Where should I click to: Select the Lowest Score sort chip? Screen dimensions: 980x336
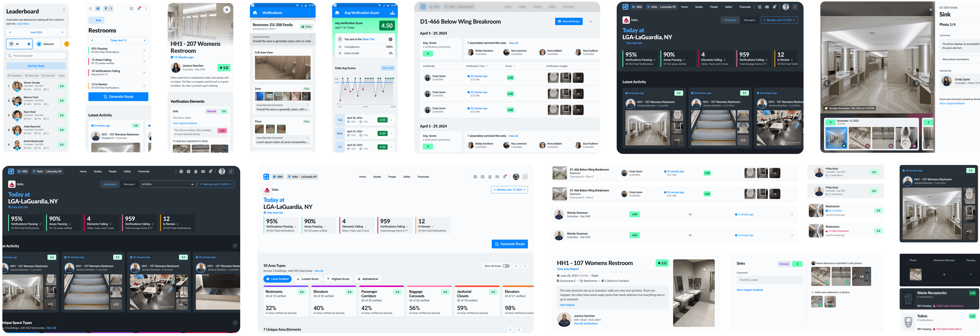307,279
